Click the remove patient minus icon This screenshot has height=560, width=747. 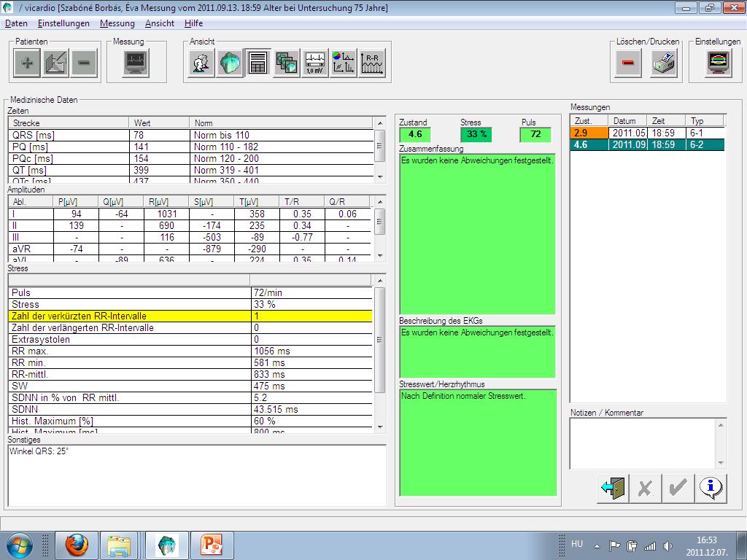84,63
